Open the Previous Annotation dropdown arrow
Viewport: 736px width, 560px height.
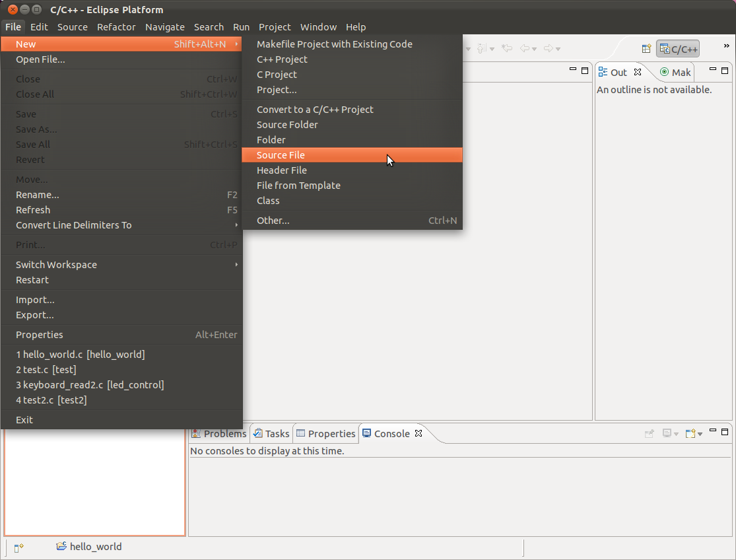pyautogui.click(x=492, y=49)
